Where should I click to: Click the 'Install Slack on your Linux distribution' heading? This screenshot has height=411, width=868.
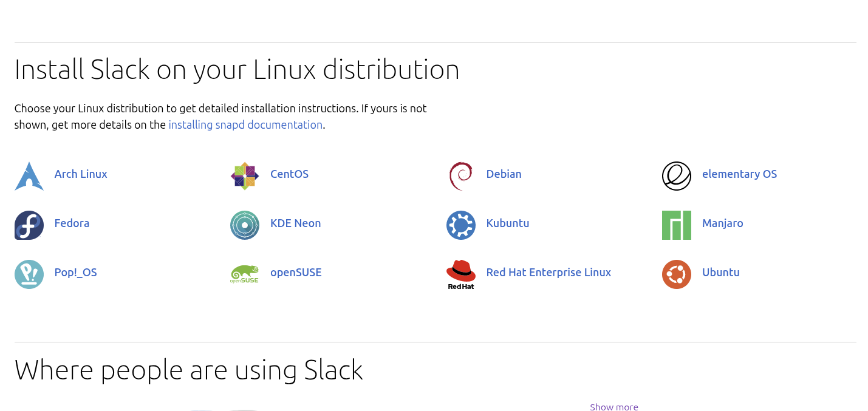[237, 70]
